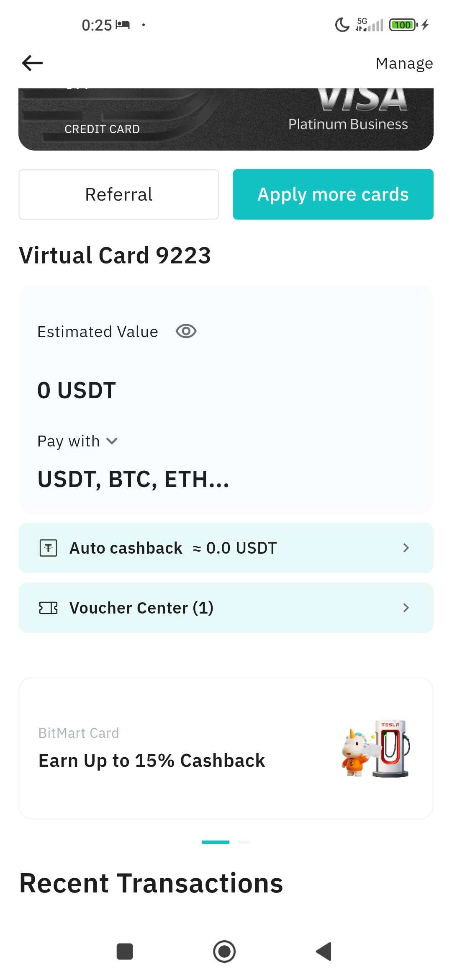Click the Auto cashback Tether icon
This screenshot has height=980, width=452.
(48, 548)
